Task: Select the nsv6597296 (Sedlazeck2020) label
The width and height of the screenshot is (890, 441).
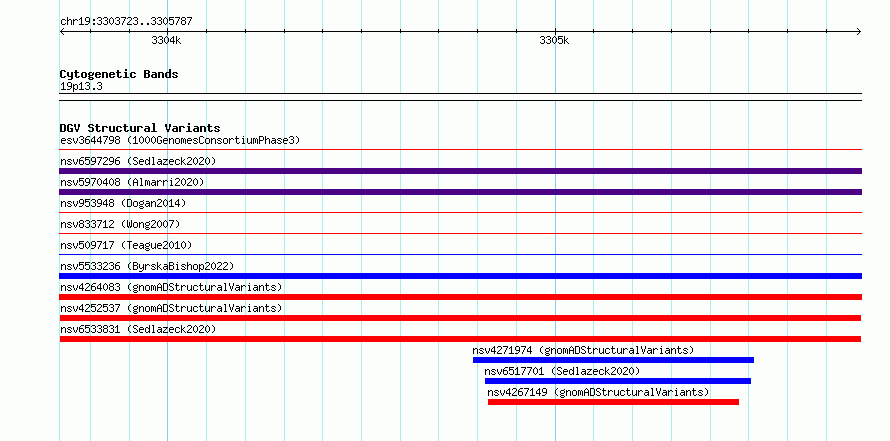Action: tap(138, 161)
